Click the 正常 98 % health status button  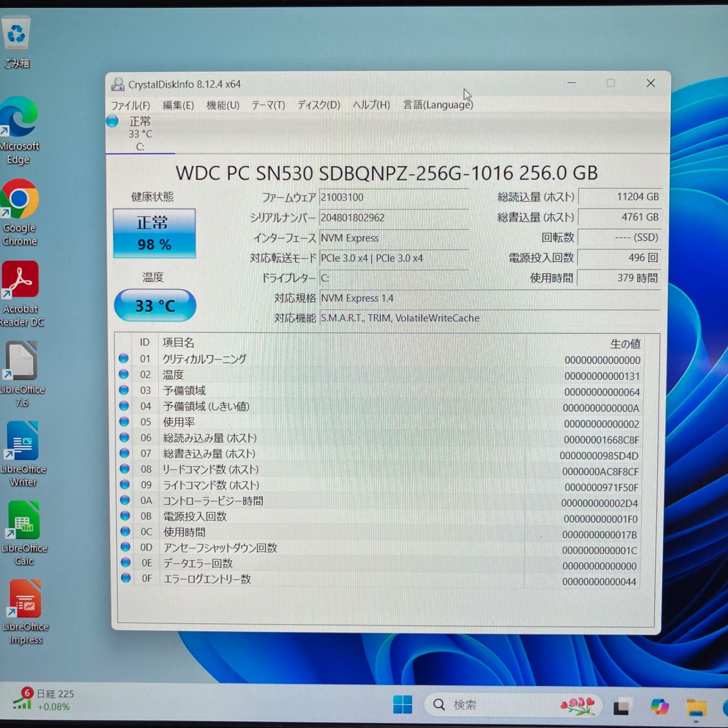pyautogui.click(x=154, y=233)
